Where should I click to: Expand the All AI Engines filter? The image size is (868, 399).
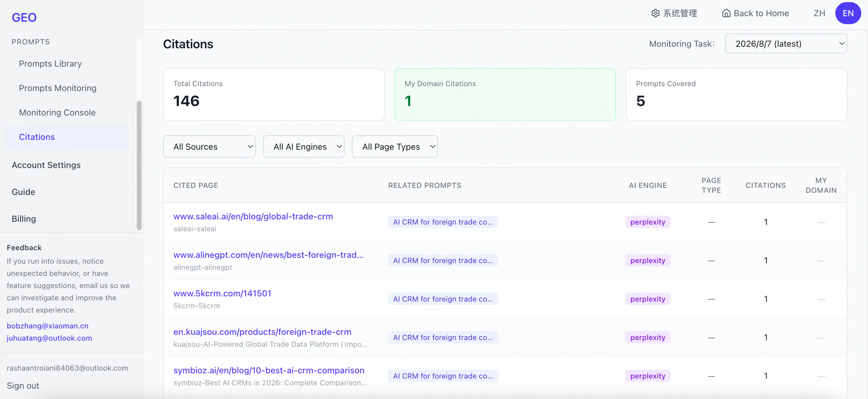(x=304, y=147)
